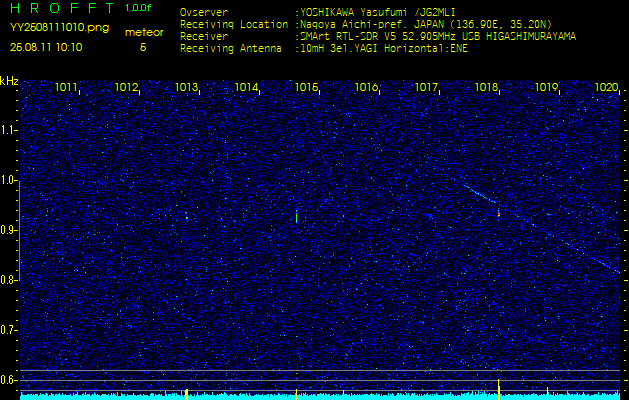Click the red-yellow echo spot just after 1018
The height and width of the screenshot is (400, 629).
pyautogui.click(x=499, y=214)
